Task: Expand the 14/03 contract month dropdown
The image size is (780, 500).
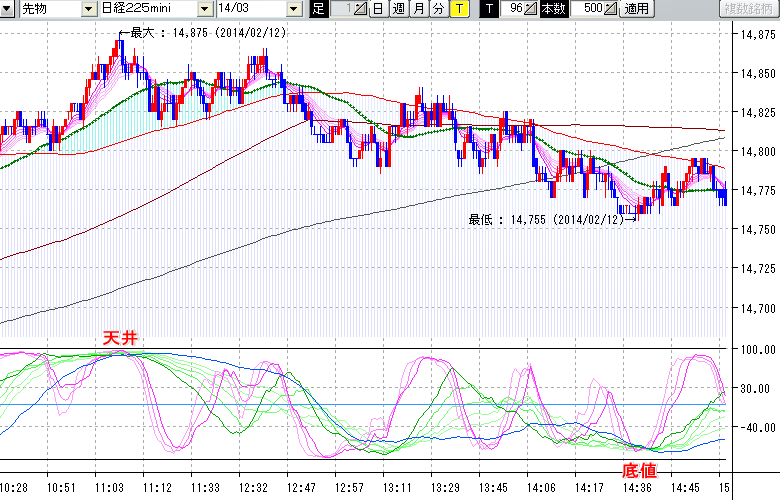Action: [x=293, y=9]
